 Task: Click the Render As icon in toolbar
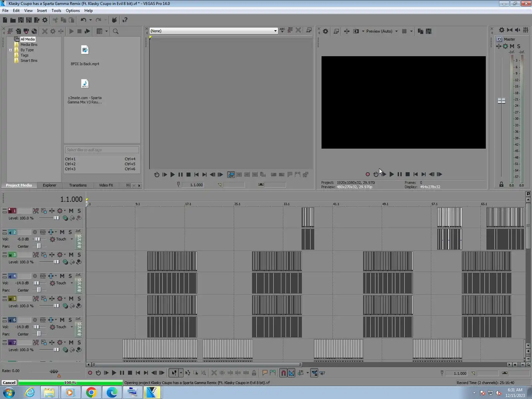[37, 20]
